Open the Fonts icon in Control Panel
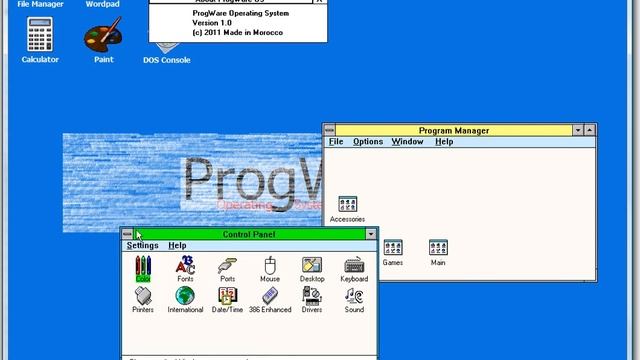 (x=185, y=269)
